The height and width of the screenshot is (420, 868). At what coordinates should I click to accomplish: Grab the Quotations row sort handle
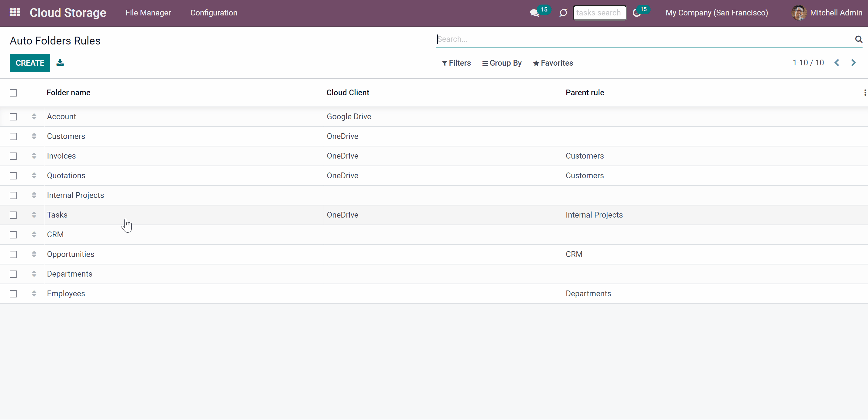tap(34, 176)
